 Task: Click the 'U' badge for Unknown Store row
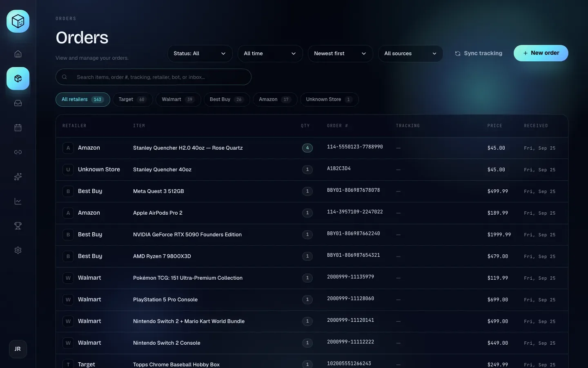pos(68,170)
